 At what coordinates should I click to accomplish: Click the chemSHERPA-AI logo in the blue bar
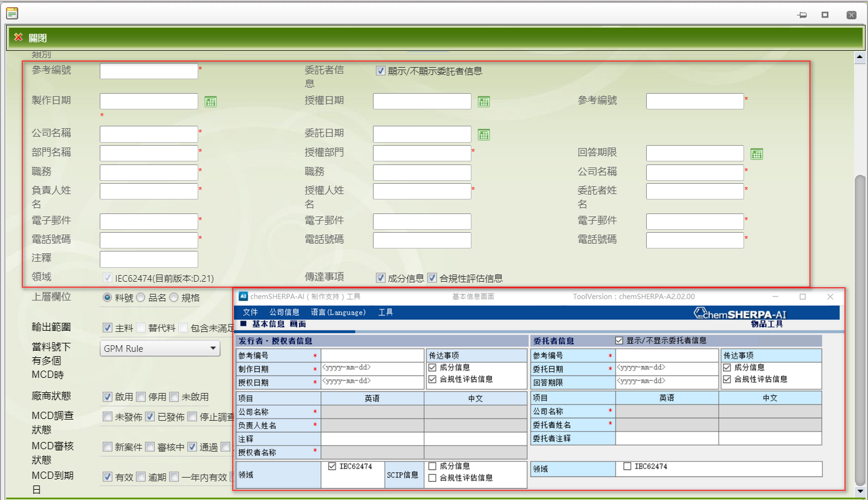[x=740, y=313]
